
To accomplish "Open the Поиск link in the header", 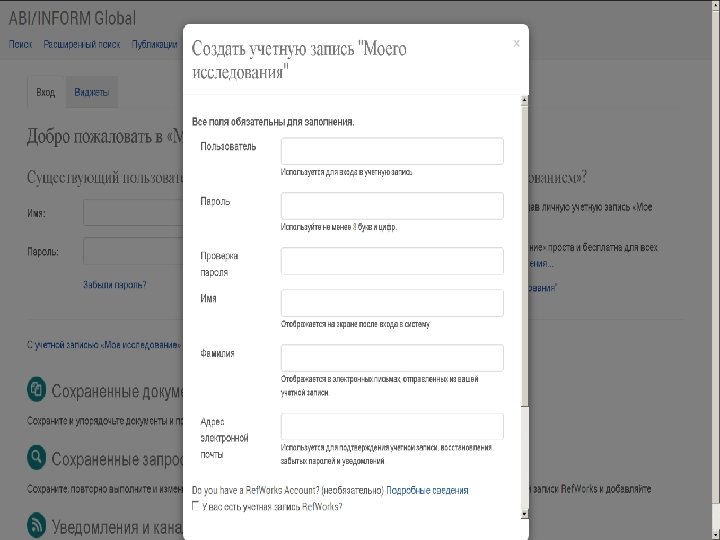I will tap(21, 45).
